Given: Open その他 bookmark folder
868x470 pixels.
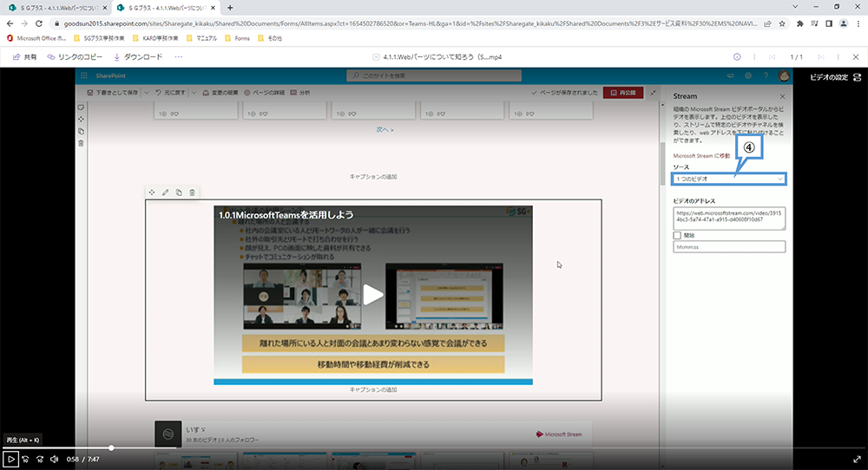Looking at the screenshot, I should (x=270, y=38).
